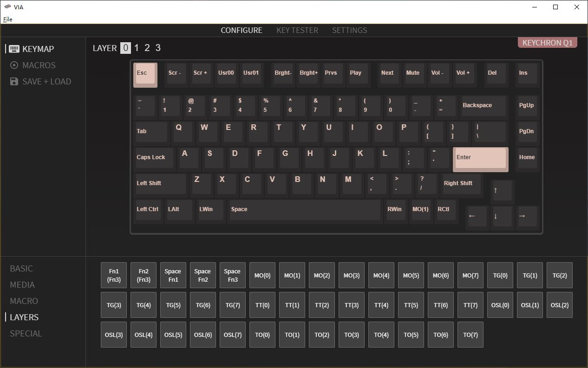Viewport: 588px width, 368px height.
Task: Switch to the KEY TESTER tab
Action: (x=297, y=30)
